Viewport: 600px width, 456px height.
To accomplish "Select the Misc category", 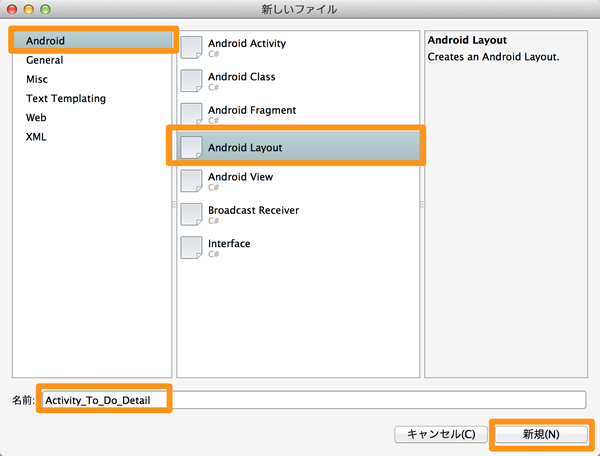I will tap(37, 79).
